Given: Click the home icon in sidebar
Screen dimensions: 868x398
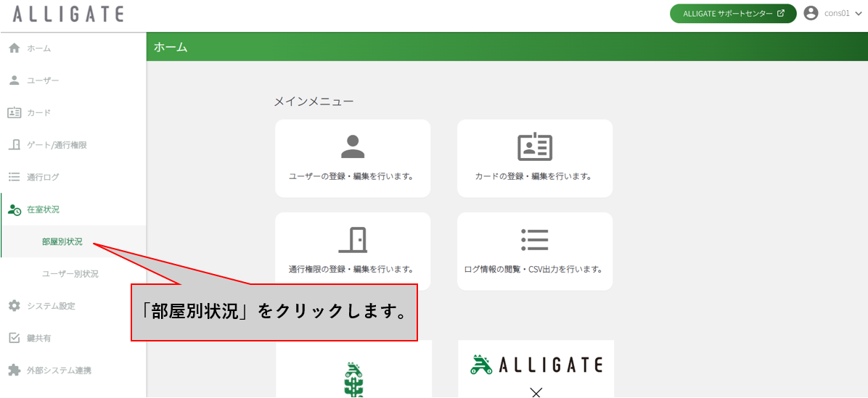Looking at the screenshot, I should pyautogui.click(x=15, y=48).
